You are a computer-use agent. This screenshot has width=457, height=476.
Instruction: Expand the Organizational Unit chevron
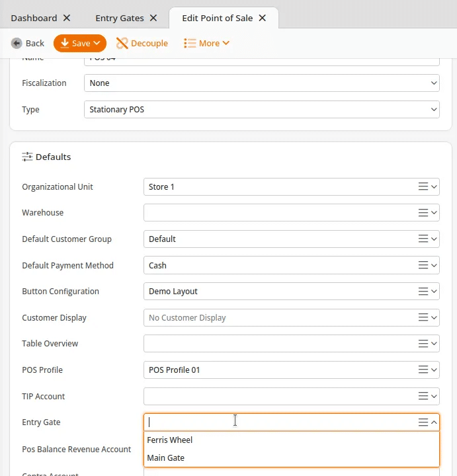coord(434,186)
